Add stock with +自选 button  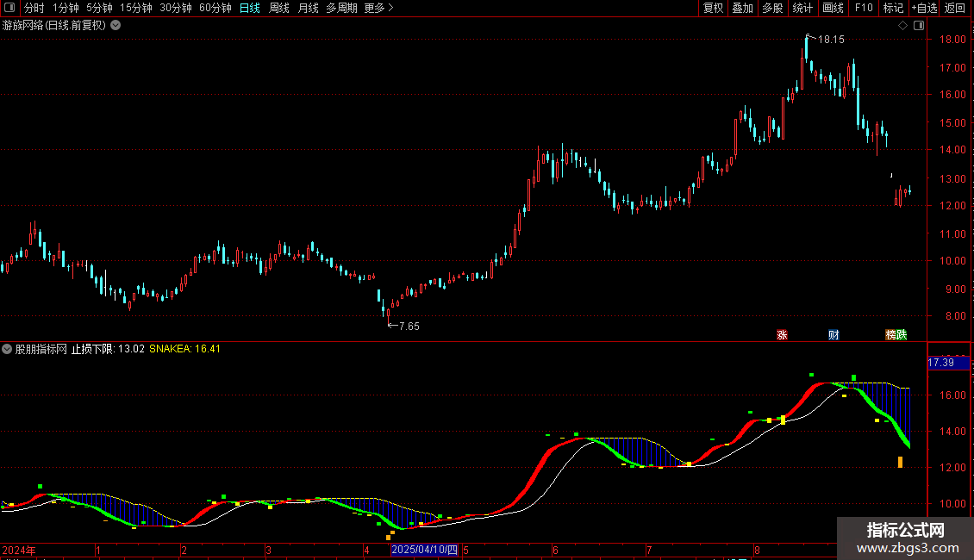(x=924, y=8)
